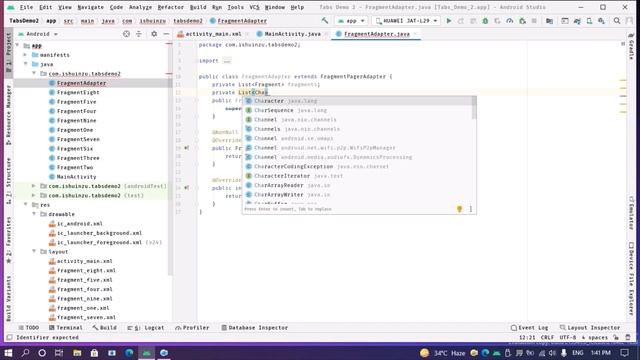Open Build Variants side tab

[8, 298]
